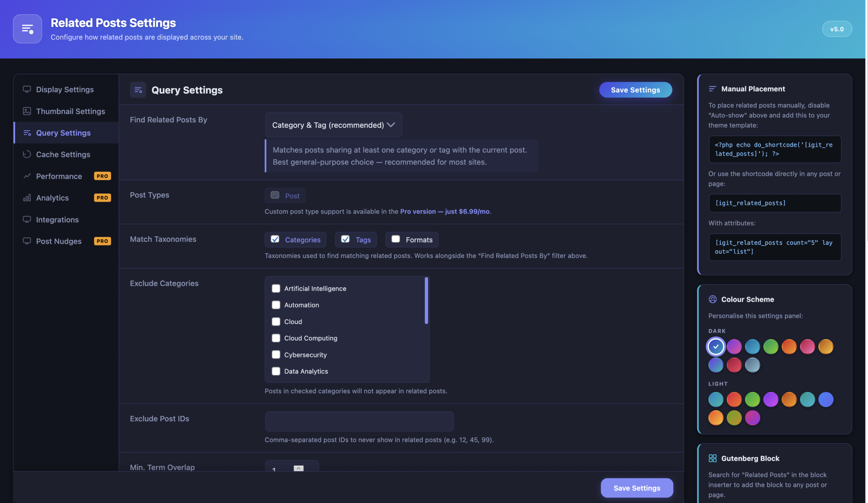
Task: Click the top Save Settings button
Action: (635, 89)
